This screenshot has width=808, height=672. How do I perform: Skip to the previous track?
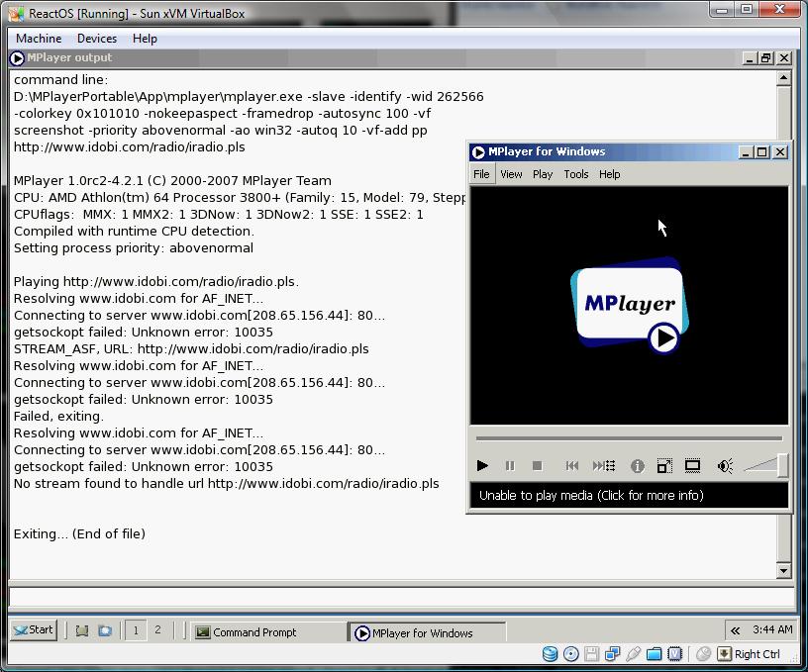tap(572, 465)
